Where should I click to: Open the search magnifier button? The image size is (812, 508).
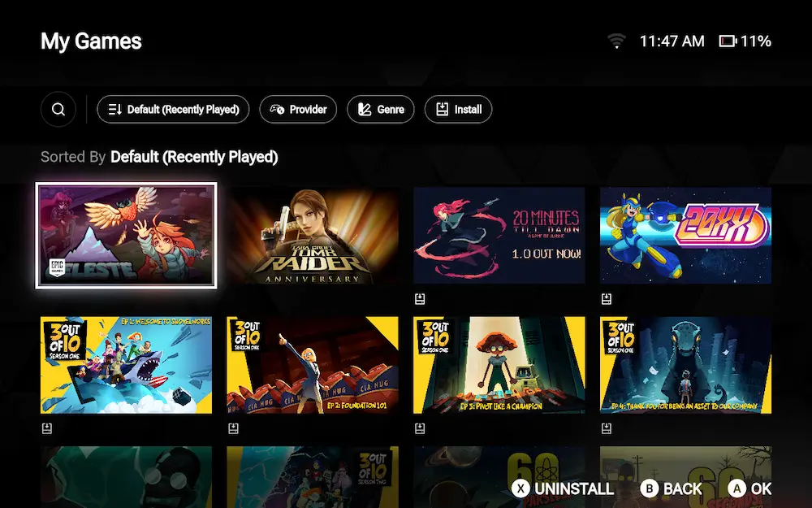58,110
